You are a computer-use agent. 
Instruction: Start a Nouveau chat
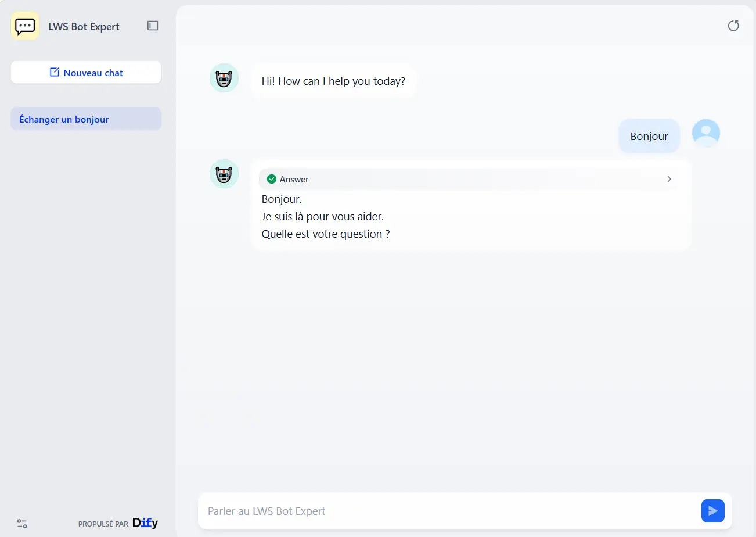tap(86, 73)
